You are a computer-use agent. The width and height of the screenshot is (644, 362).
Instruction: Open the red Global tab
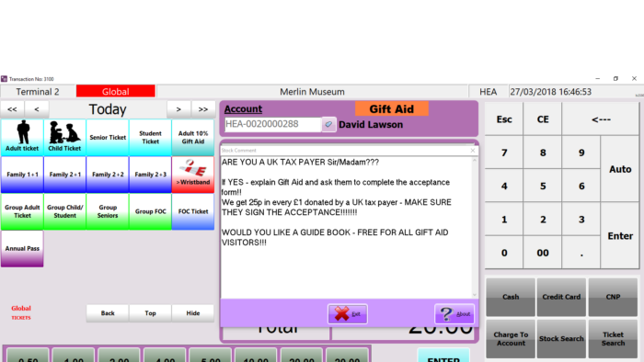pos(116,92)
